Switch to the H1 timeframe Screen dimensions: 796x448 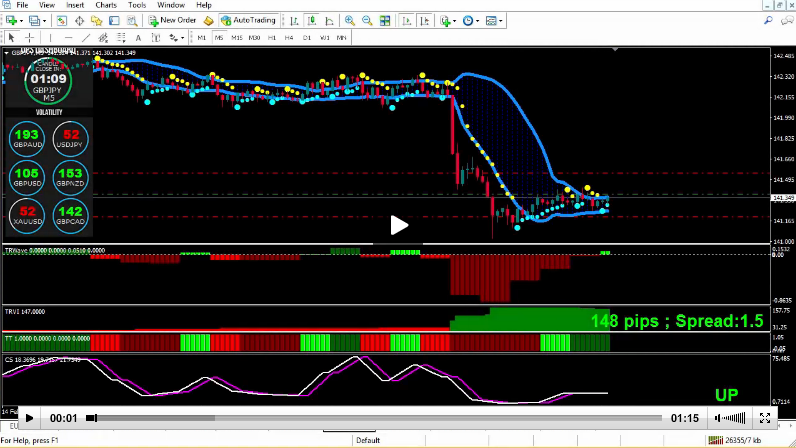click(x=272, y=38)
